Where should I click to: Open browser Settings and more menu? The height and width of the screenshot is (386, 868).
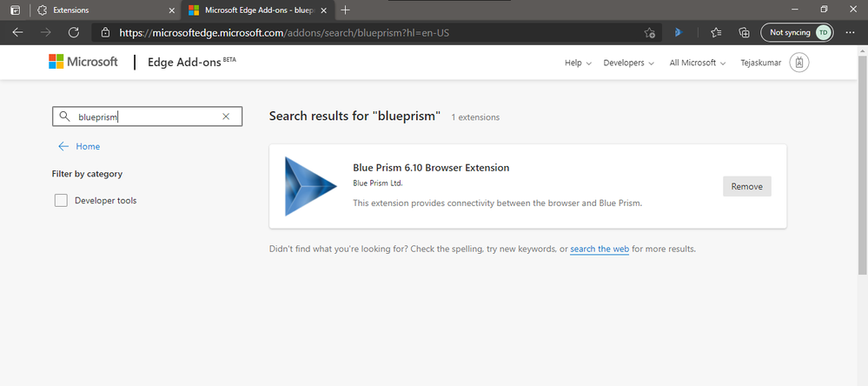coord(851,33)
